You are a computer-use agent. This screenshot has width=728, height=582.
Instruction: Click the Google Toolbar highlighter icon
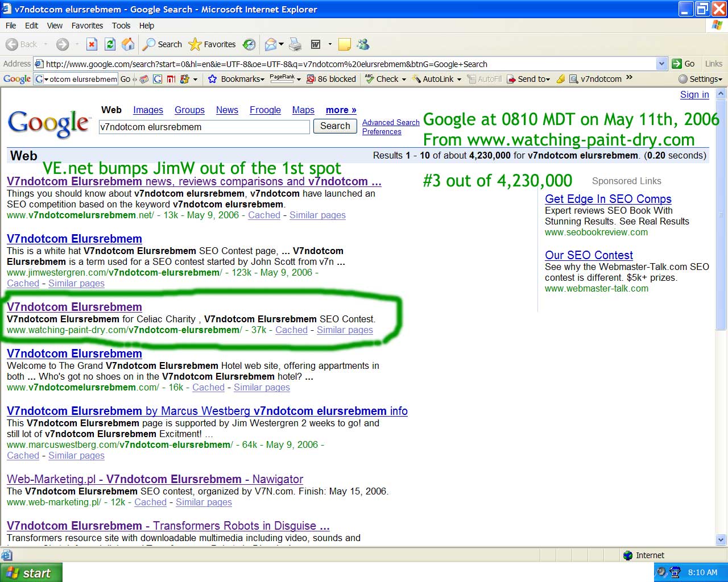561,79
